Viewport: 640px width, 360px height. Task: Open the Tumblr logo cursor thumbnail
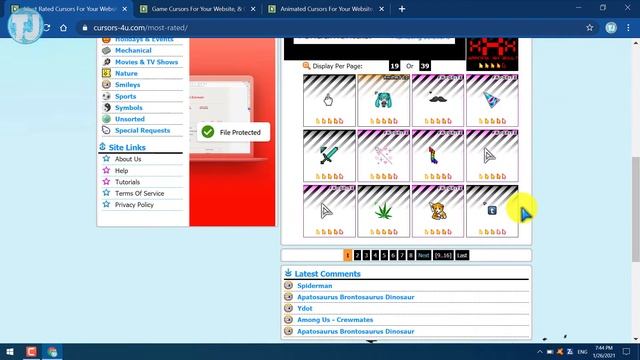point(492,211)
